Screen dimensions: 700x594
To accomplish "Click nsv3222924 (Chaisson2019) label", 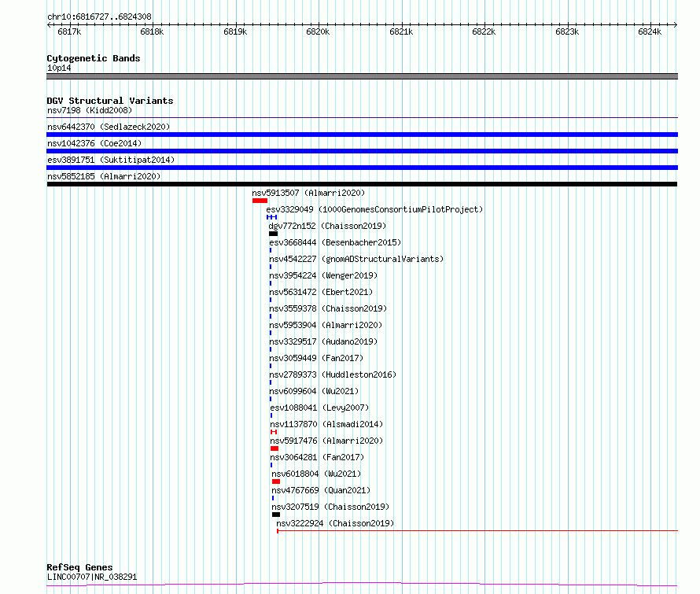I will [x=335, y=523].
